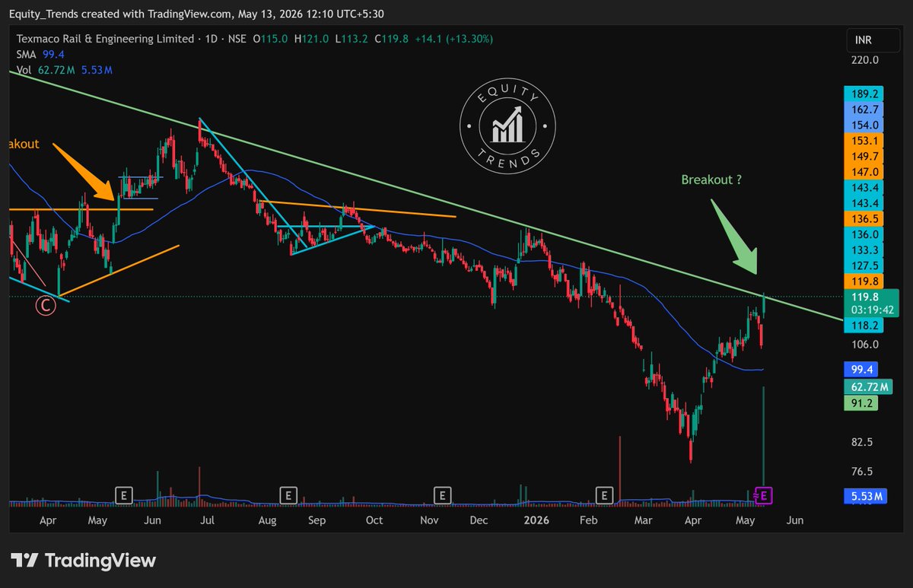Image resolution: width=913 pixels, height=588 pixels.
Task: Select the Texmaco Rail & Engineering Limited symbol title
Action: 107,38
